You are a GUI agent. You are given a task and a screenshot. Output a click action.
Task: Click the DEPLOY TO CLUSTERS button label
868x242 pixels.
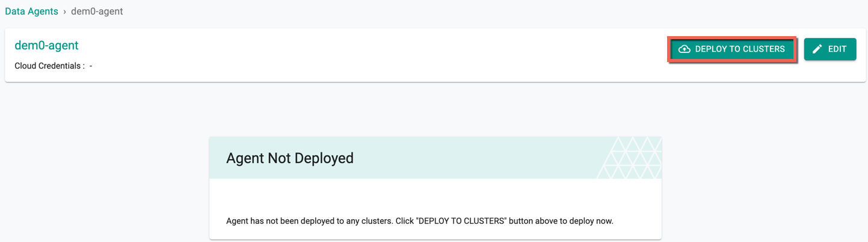740,49
